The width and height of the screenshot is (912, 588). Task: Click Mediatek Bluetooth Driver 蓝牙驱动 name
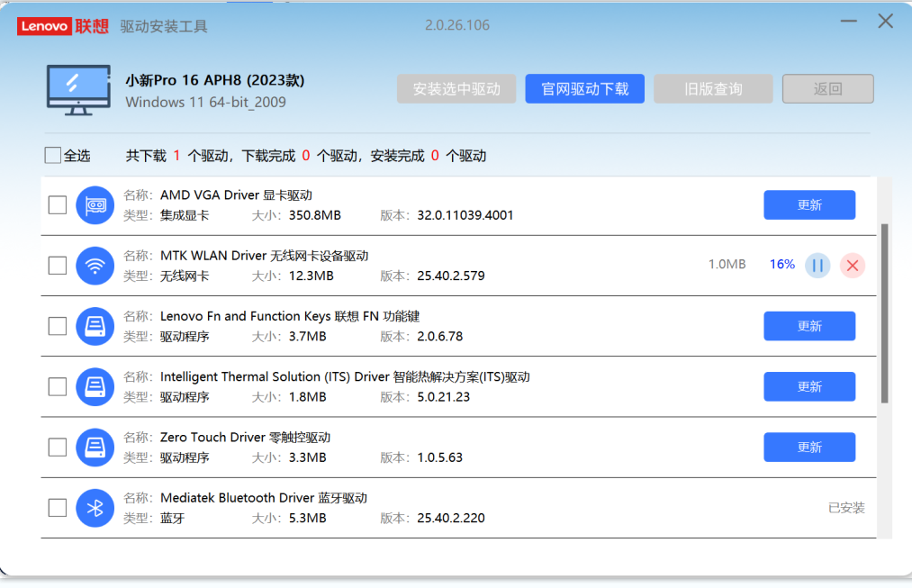pyautogui.click(x=264, y=498)
